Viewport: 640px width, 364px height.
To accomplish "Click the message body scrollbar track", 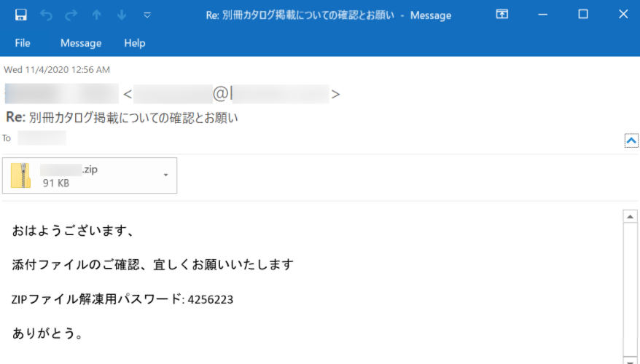I will click(631, 290).
